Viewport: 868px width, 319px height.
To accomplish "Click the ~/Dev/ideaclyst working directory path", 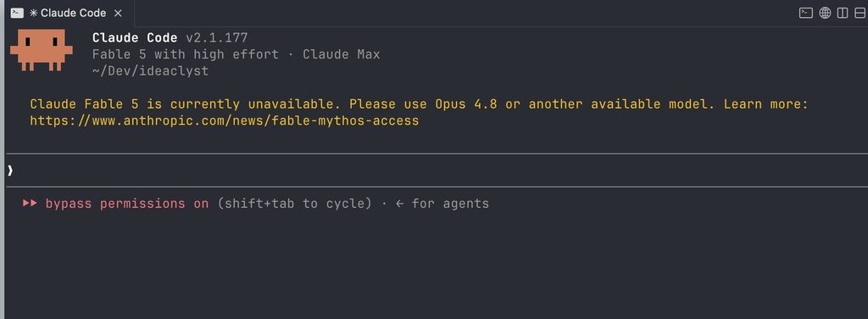I will [151, 71].
